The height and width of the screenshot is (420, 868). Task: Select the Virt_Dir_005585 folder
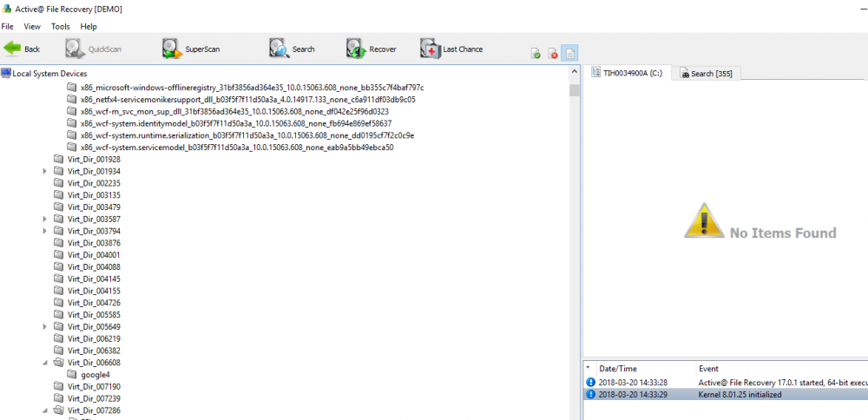tap(94, 315)
